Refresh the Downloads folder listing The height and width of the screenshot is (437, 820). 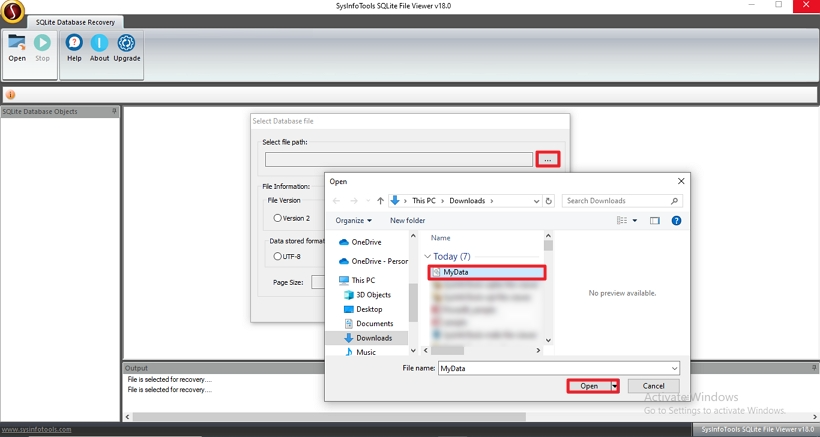[x=549, y=201]
